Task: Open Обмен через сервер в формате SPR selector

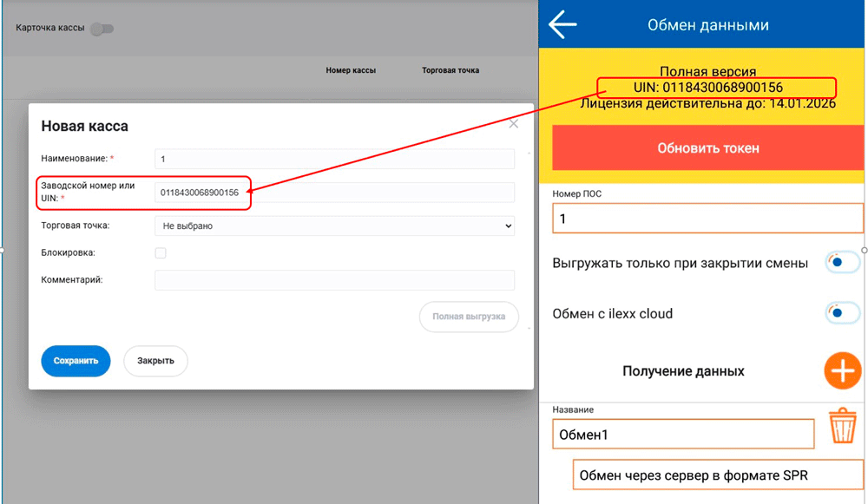Action: pyautogui.click(x=718, y=475)
